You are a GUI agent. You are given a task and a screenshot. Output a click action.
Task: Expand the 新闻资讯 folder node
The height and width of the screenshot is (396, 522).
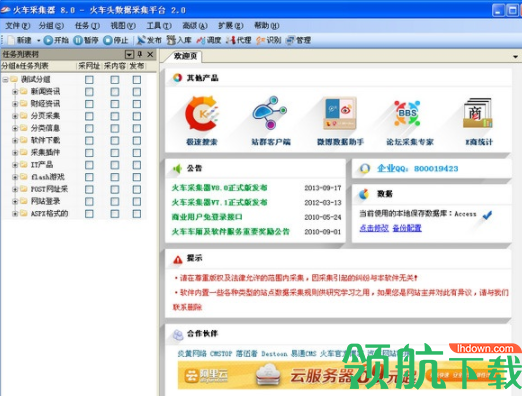15,92
